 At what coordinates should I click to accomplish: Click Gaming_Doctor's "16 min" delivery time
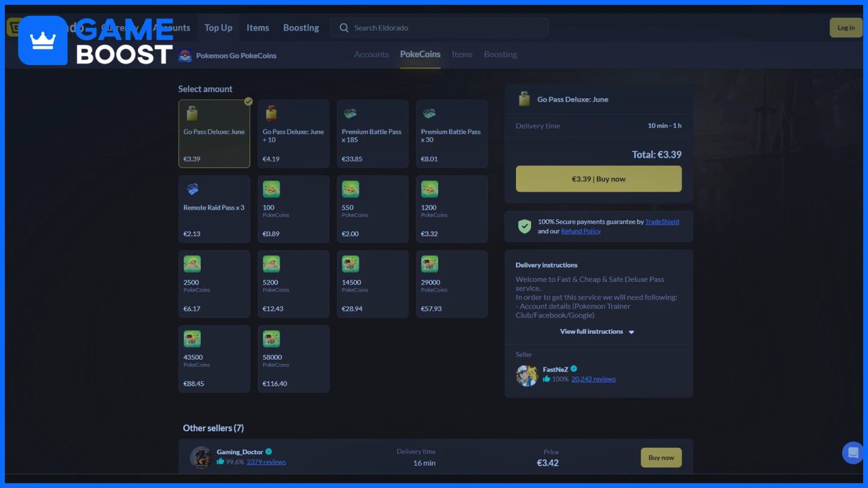tap(424, 463)
